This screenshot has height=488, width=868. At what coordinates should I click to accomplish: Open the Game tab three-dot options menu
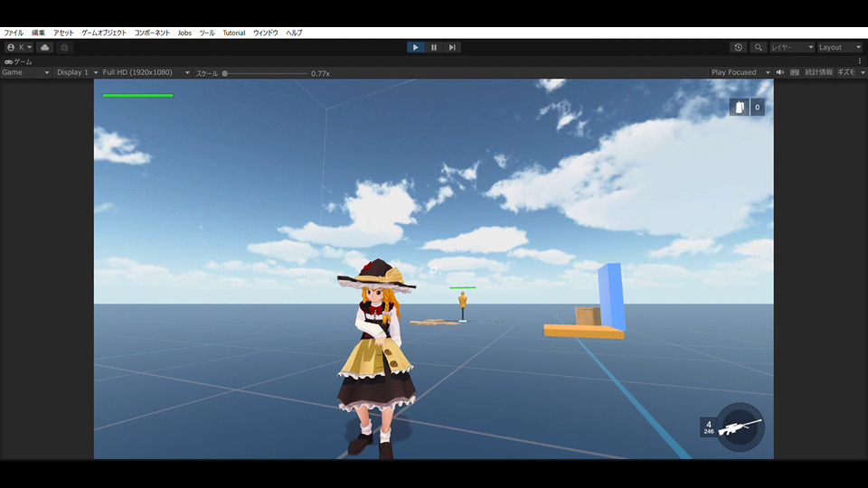[x=860, y=61]
